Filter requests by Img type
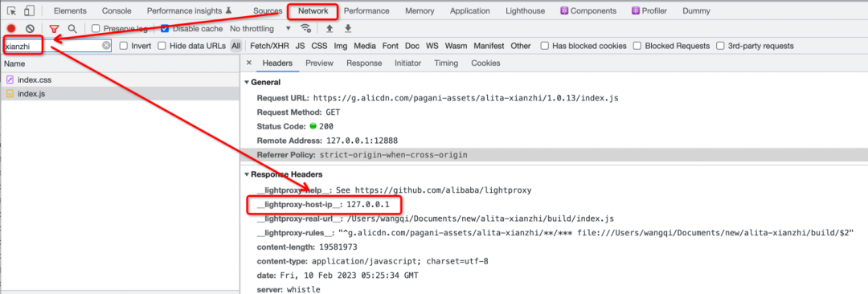The width and height of the screenshot is (868, 294). (341, 46)
